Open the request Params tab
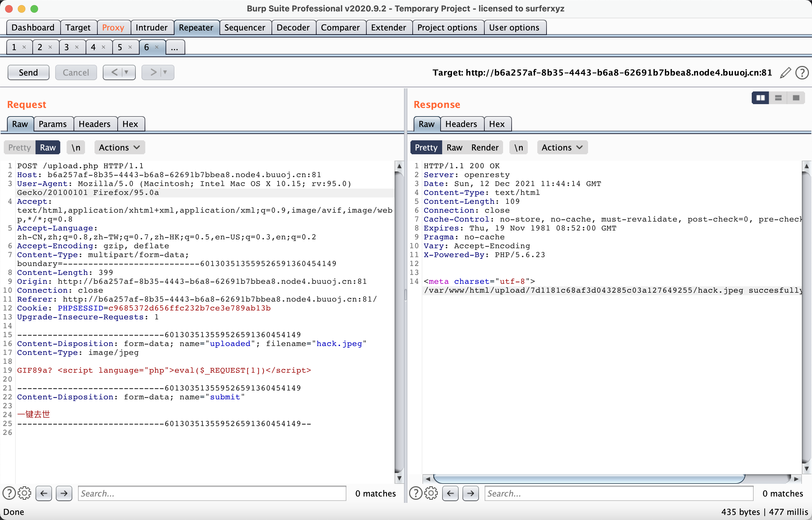 [x=53, y=124]
